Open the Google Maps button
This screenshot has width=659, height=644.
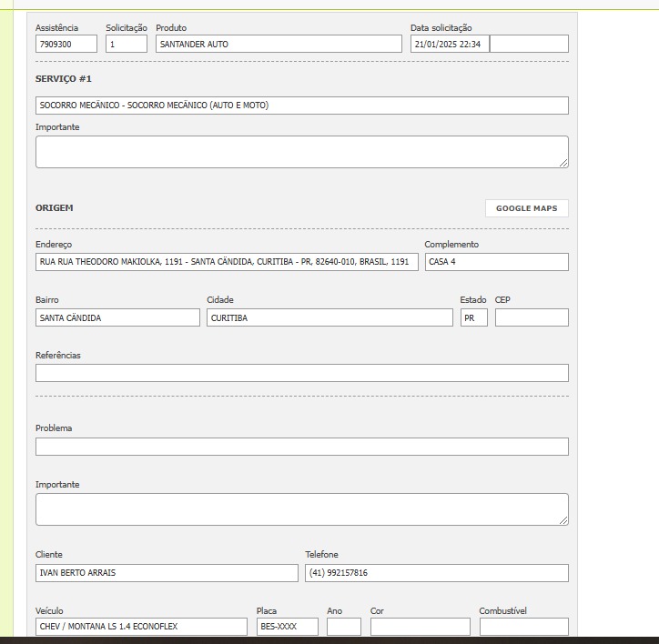527,208
